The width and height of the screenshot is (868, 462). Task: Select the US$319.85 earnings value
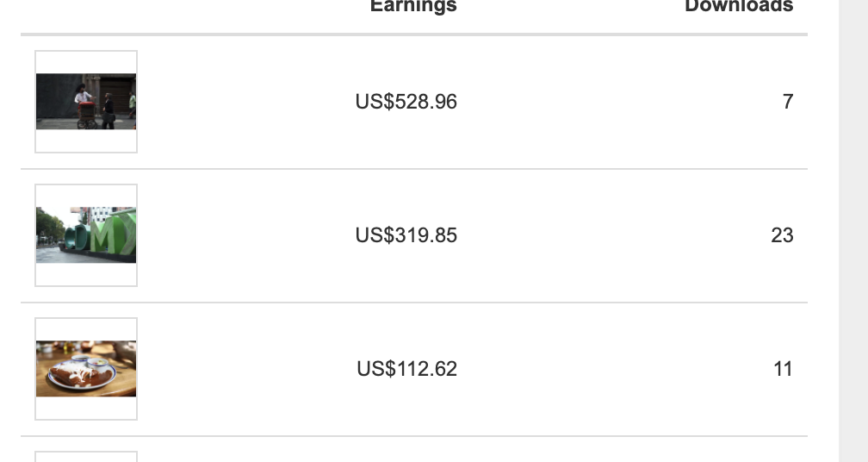[x=406, y=234]
